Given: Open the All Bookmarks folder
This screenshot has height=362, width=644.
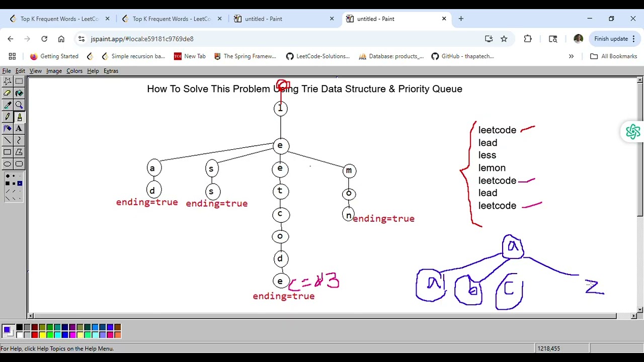Looking at the screenshot, I should (x=613, y=56).
